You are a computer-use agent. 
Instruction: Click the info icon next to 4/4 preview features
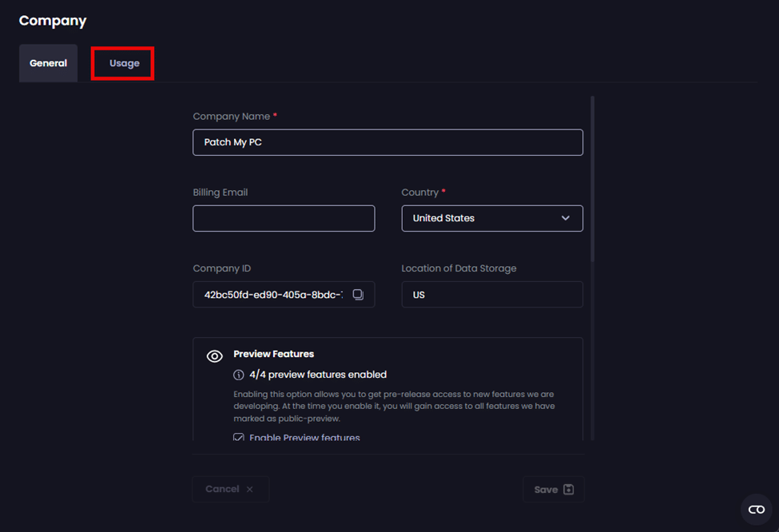click(239, 375)
